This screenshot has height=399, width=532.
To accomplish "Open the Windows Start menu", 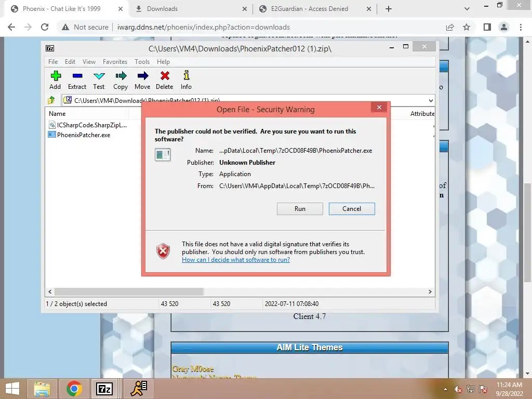I will (12, 389).
